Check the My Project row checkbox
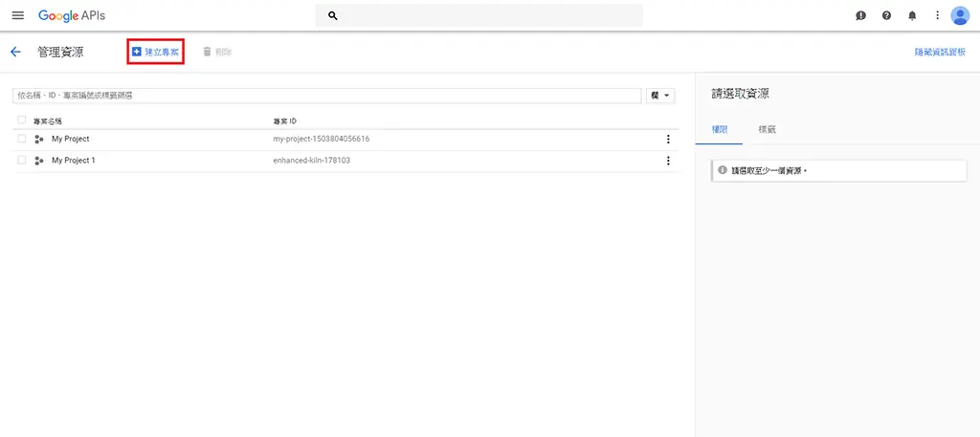Viewport: 980px width, 437px height. click(22, 139)
